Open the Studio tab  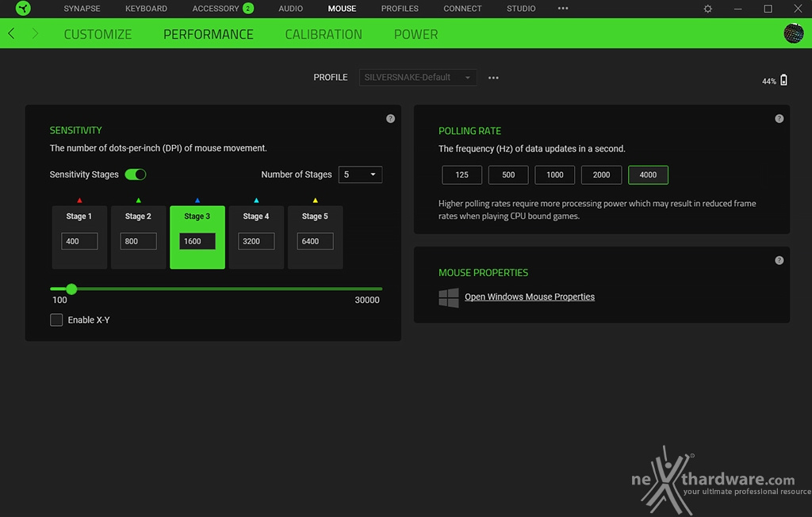point(521,9)
